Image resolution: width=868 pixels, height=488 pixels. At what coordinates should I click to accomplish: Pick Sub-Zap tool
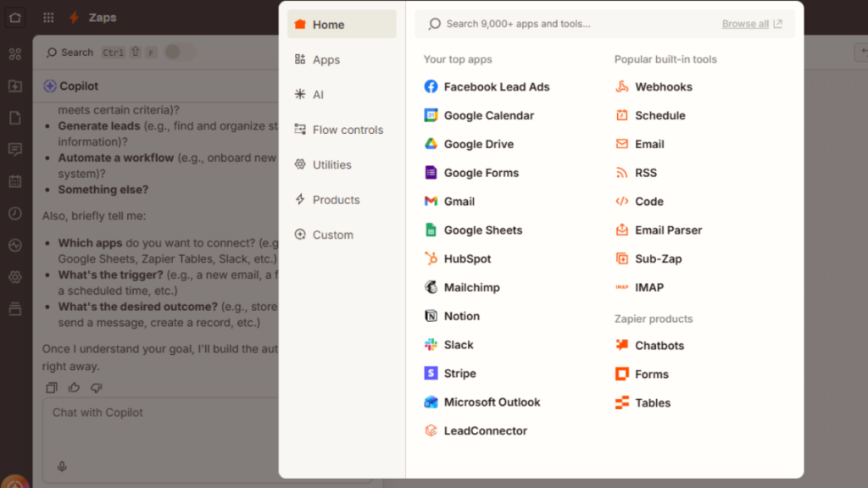point(648,259)
